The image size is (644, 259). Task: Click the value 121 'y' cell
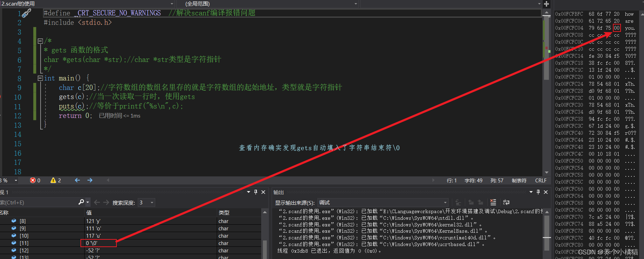pyautogui.click(x=151, y=221)
